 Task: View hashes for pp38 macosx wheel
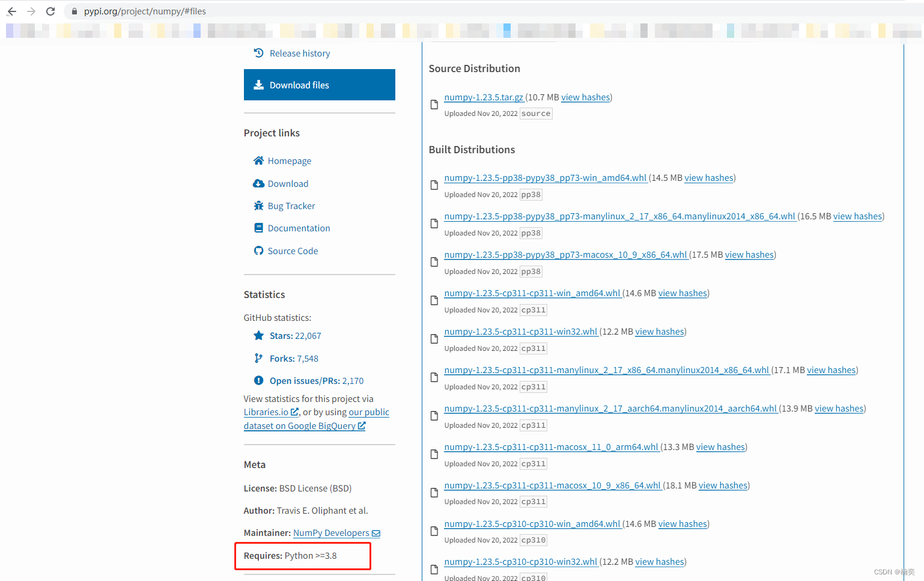coord(750,255)
